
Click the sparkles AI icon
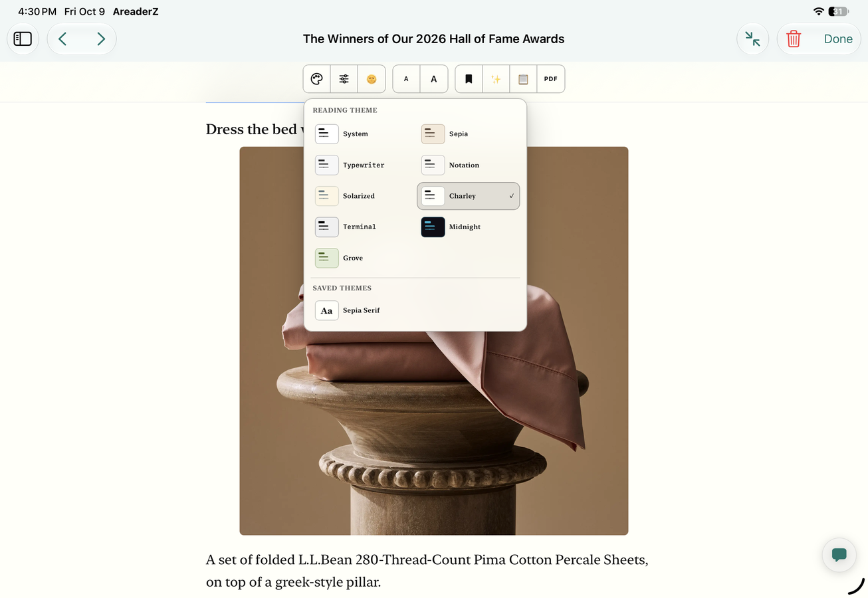(496, 79)
